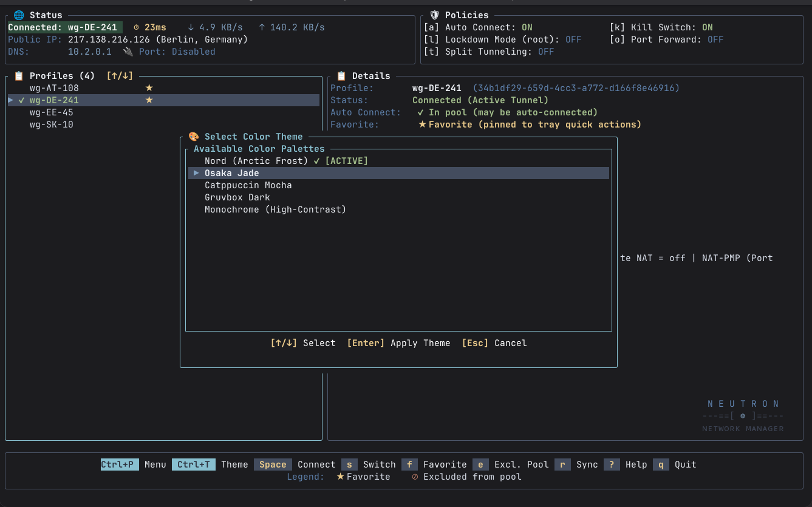Click the checkmark beside Nord [ACTIVE]
812x507 pixels.
pos(316,161)
